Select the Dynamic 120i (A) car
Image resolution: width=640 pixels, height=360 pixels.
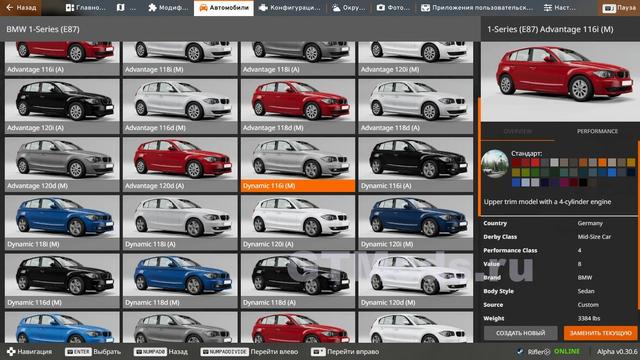[298, 223]
